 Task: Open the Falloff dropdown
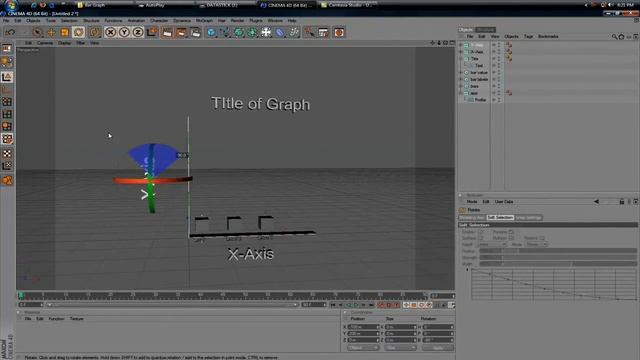(x=491, y=244)
